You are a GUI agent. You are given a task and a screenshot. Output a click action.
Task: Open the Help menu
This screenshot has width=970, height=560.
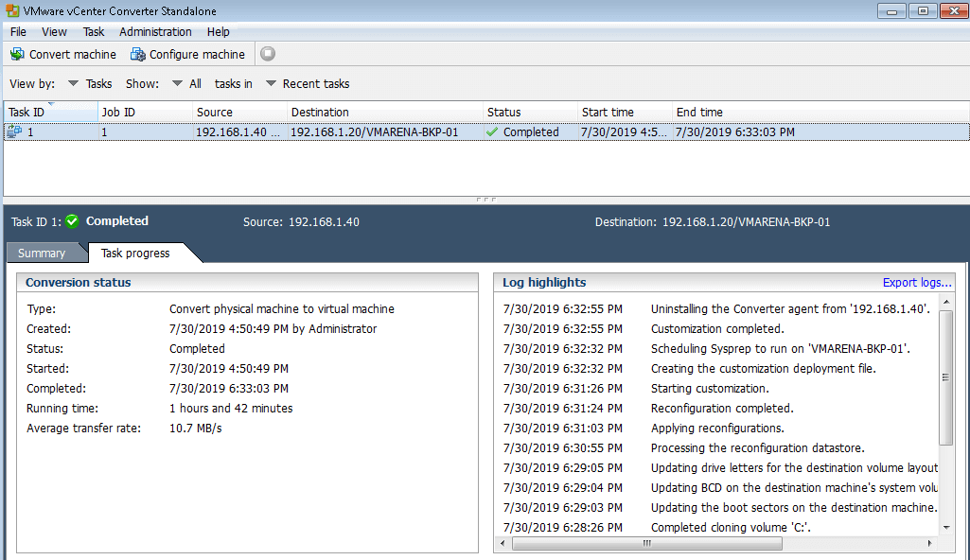pos(218,31)
